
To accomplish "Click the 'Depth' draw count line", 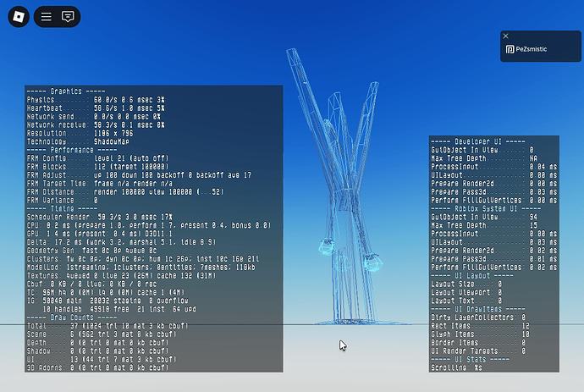I will coord(97,343).
